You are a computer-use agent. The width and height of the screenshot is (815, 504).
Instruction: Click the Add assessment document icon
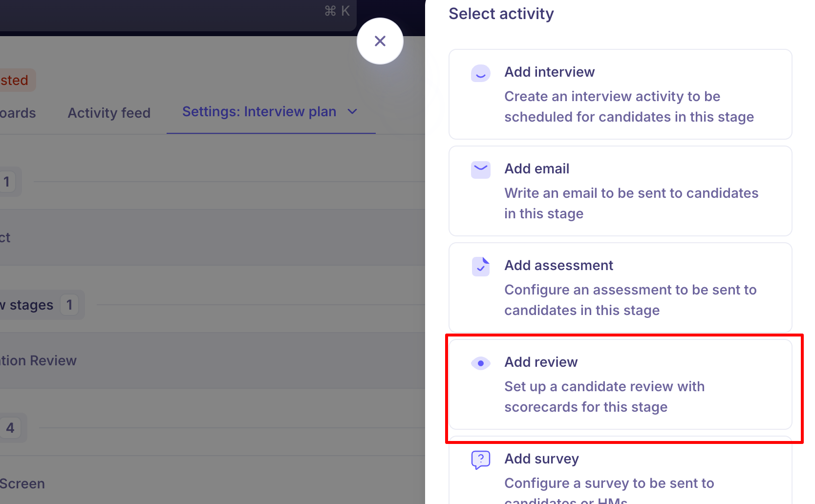[x=480, y=267]
